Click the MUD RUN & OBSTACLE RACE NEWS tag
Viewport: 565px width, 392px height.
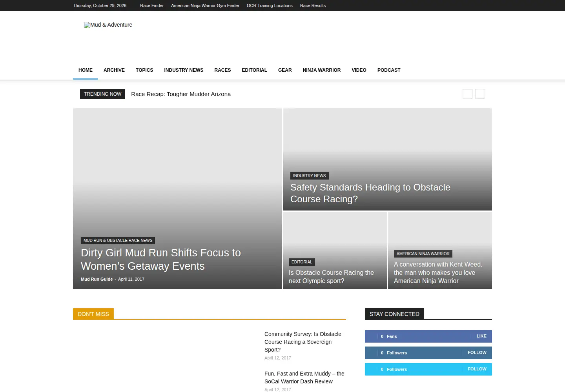(x=118, y=240)
